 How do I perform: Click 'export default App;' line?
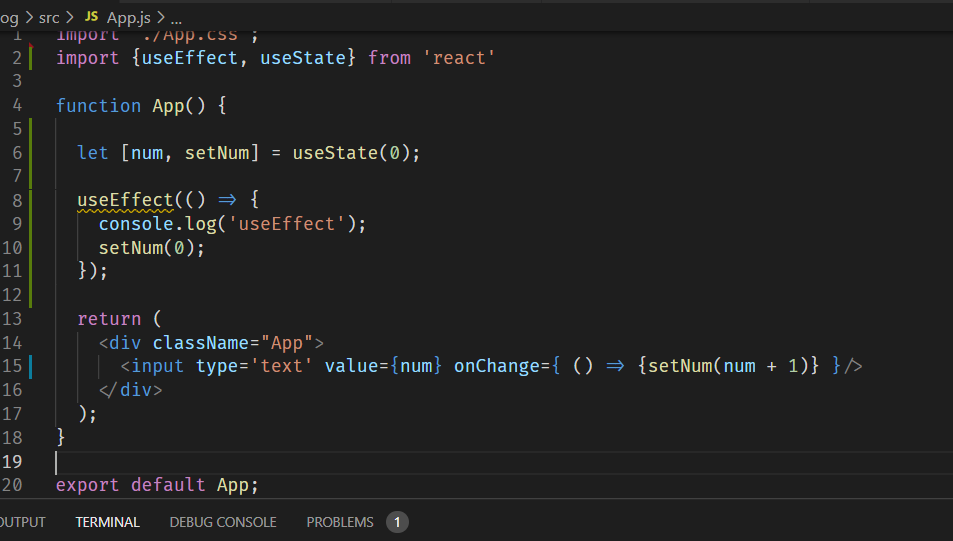coord(157,485)
